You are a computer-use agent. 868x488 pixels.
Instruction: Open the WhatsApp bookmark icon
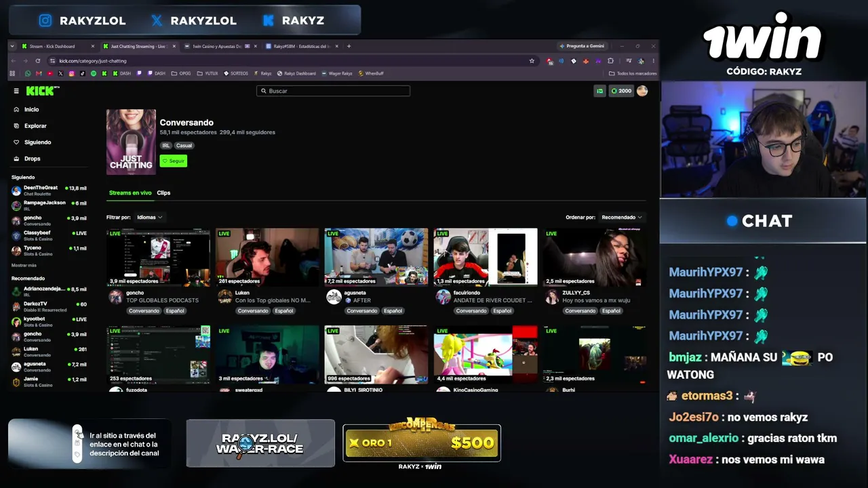coord(28,73)
